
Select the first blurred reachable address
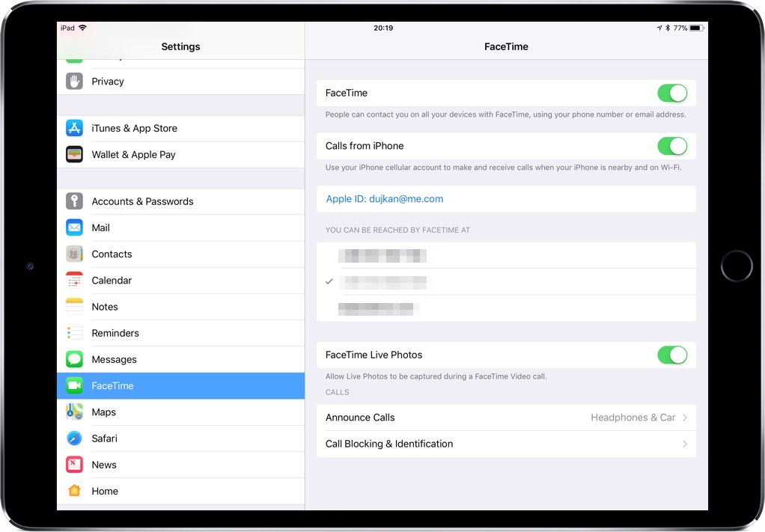pos(506,255)
